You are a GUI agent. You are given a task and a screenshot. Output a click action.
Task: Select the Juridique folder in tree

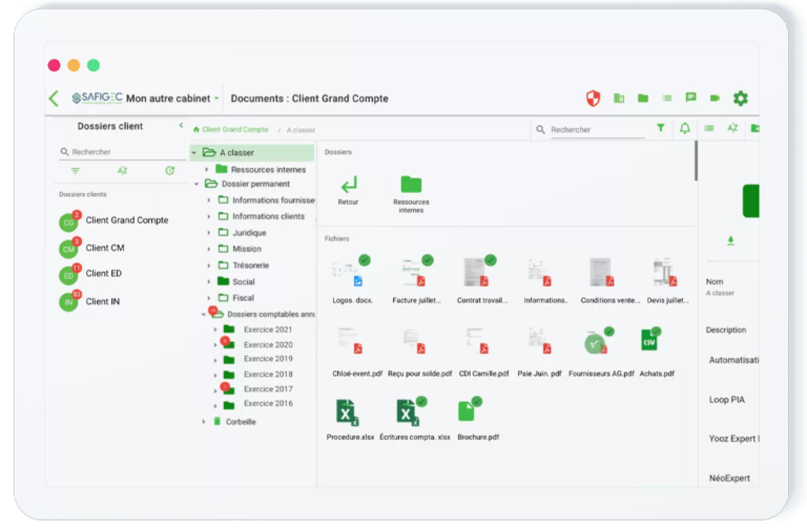click(x=249, y=233)
